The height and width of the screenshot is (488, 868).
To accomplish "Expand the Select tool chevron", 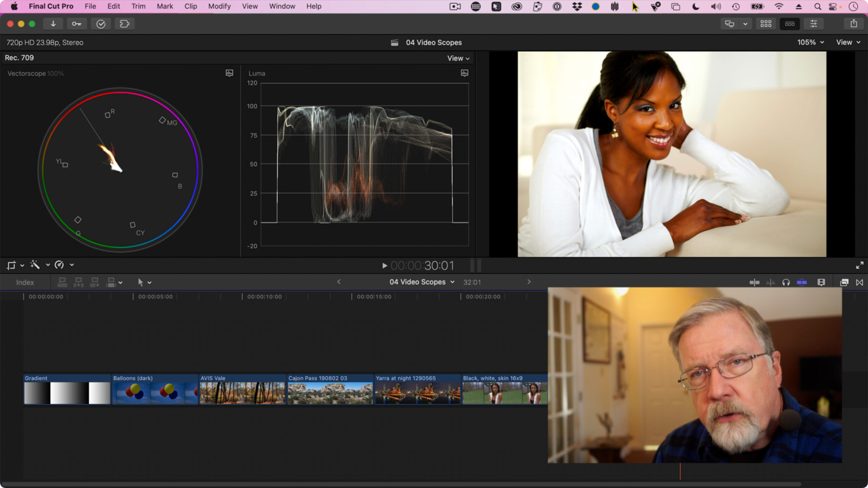I will click(150, 283).
